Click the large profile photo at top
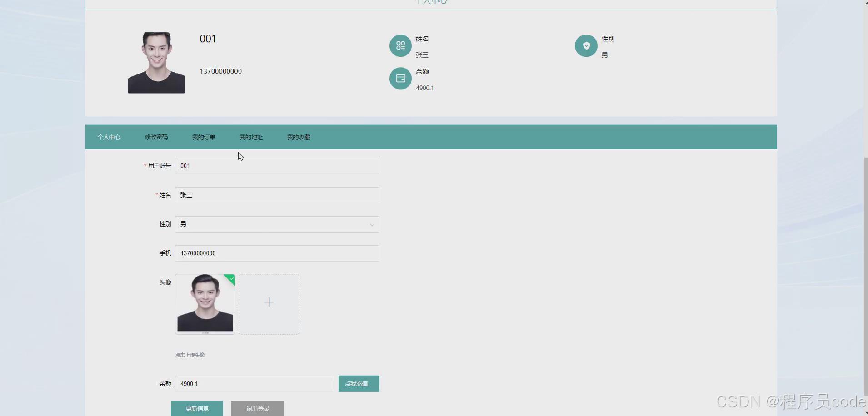 (156, 63)
